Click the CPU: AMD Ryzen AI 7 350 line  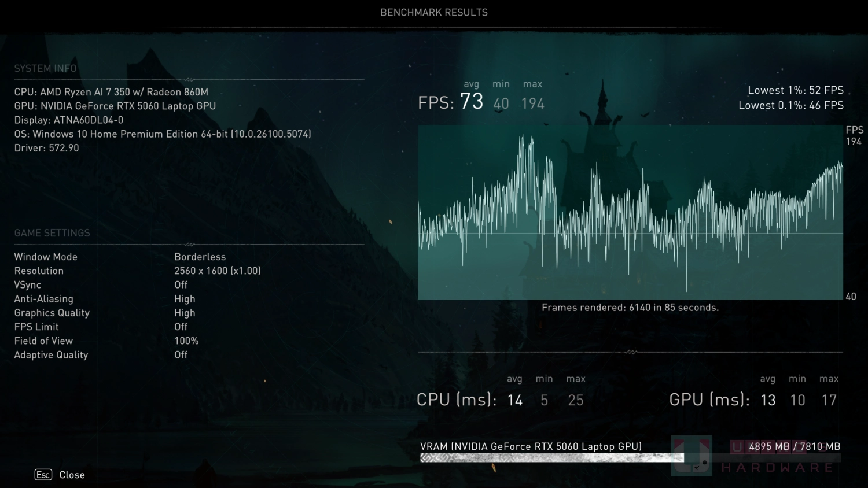click(x=111, y=92)
